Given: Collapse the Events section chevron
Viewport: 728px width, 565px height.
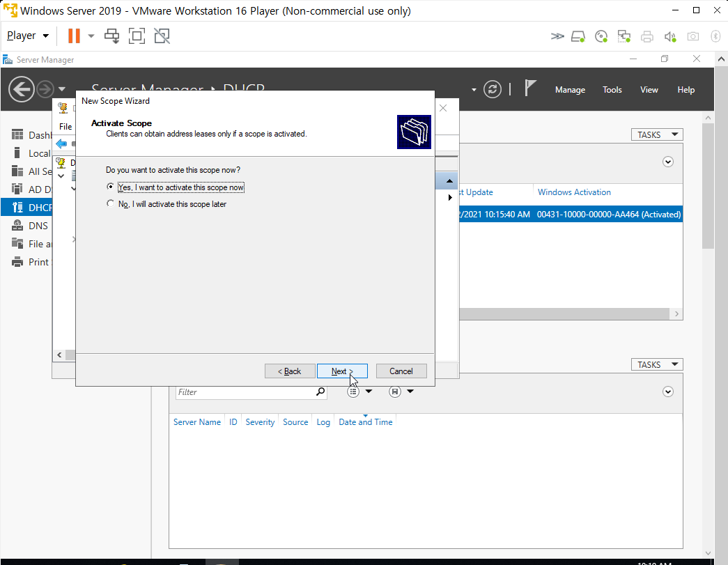Looking at the screenshot, I should 667,392.
